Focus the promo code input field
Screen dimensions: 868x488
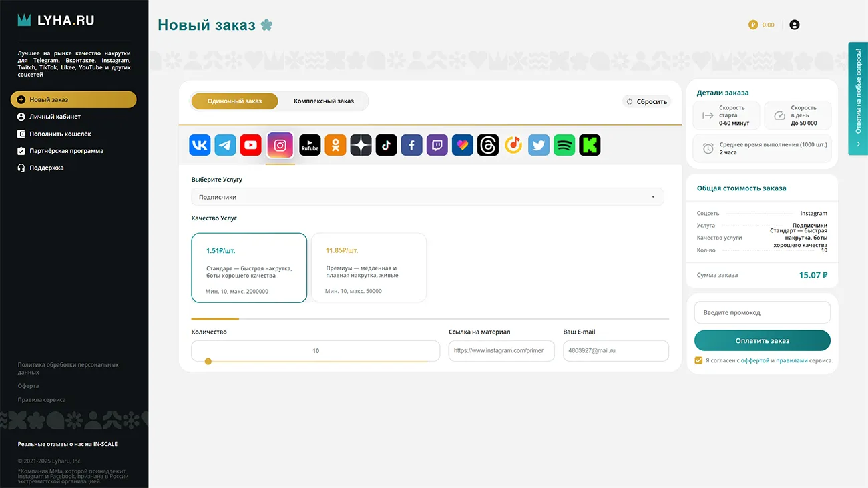coord(762,312)
